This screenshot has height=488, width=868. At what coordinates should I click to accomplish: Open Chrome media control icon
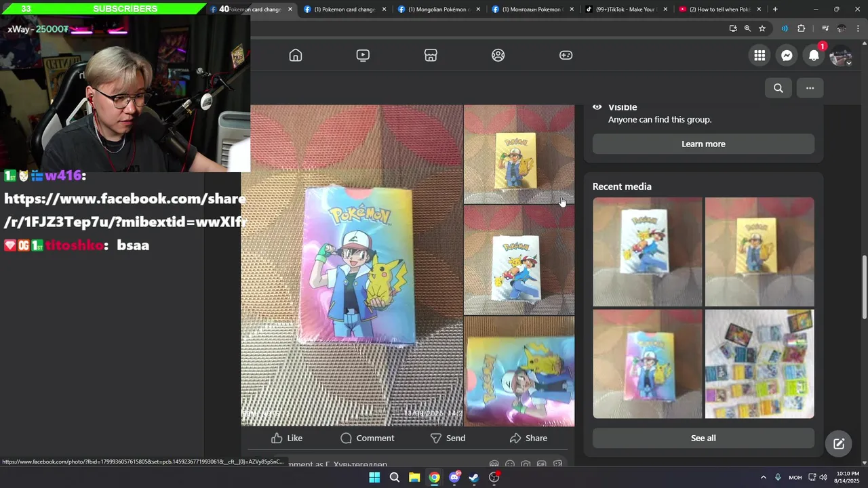(x=825, y=28)
